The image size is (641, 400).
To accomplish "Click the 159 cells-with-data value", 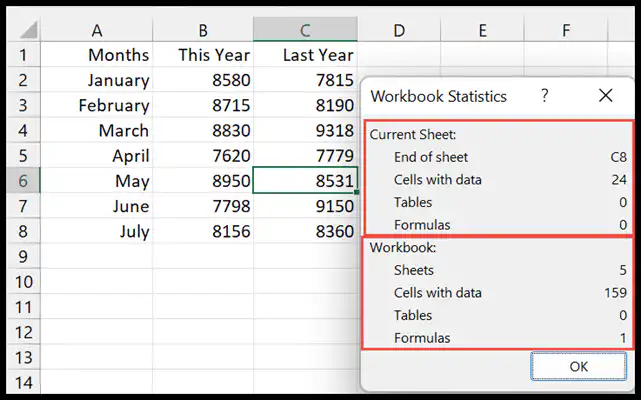I will click(615, 292).
